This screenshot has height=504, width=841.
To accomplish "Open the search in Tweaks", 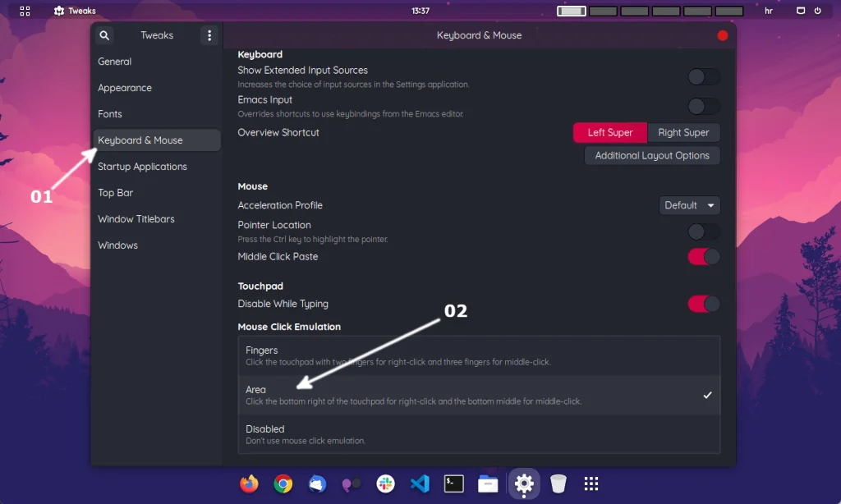I will [104, 35].
